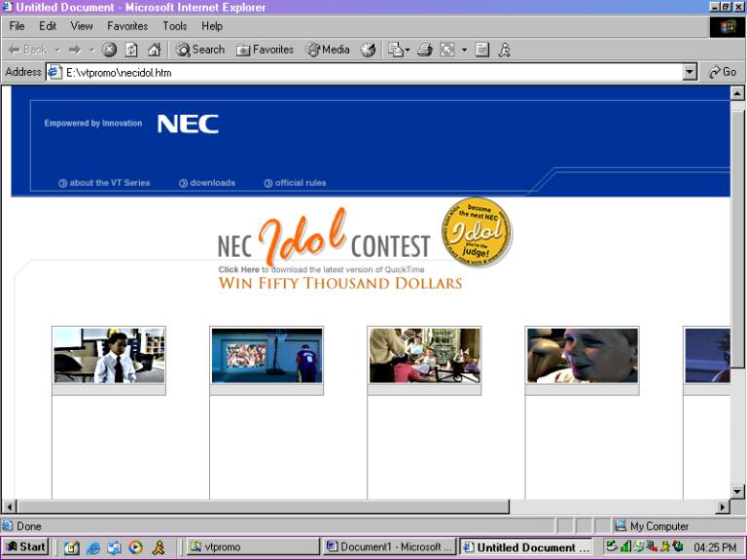
Task: Click the Discuss toolbar icon
Action: pyautogui.click(x=482, y=50)
